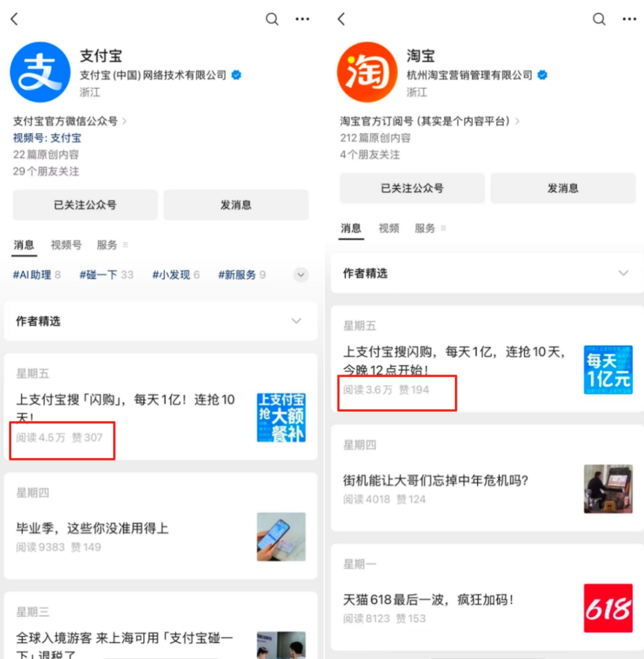This screenshot has width=644, height=659.
Task: Open the #AI助理 topic tag
Action: click(36, 275)
